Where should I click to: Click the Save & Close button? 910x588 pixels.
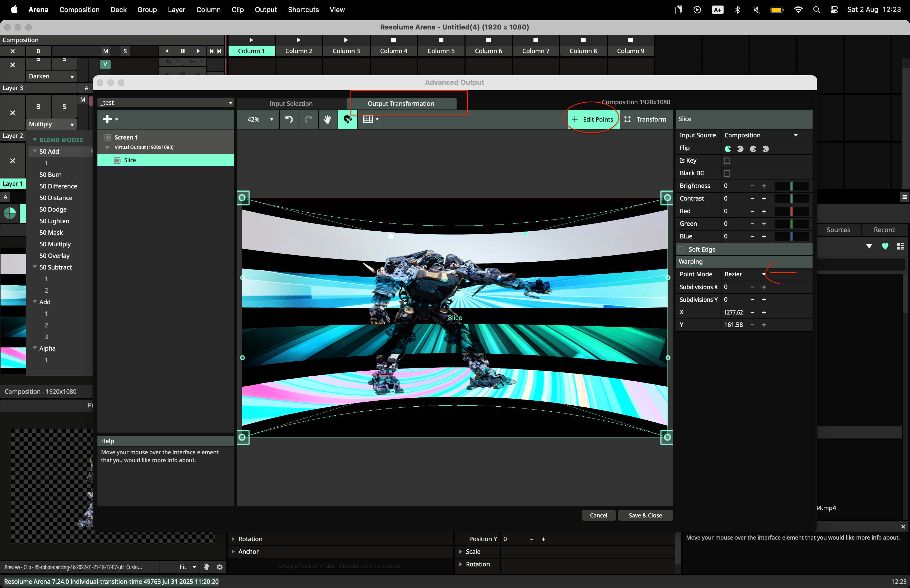(645, 515)
